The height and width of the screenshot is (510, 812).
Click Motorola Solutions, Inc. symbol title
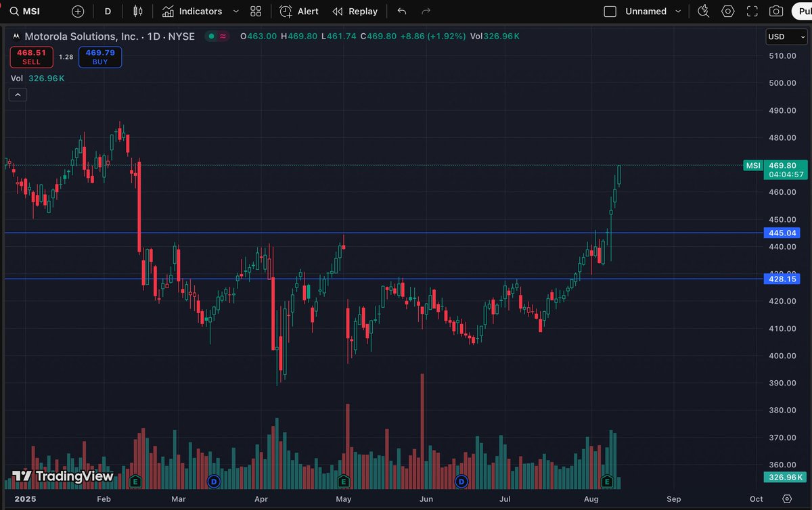[110, 37]
